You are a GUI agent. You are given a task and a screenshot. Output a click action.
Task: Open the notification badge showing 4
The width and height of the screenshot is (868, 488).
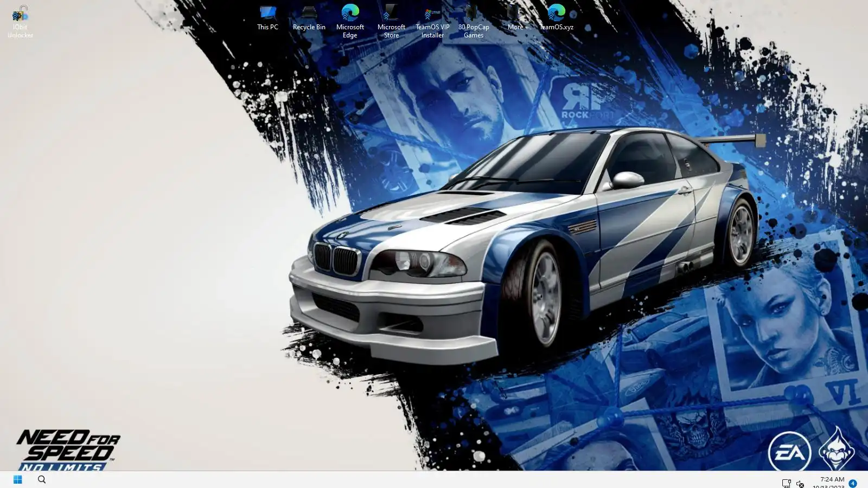853,483
